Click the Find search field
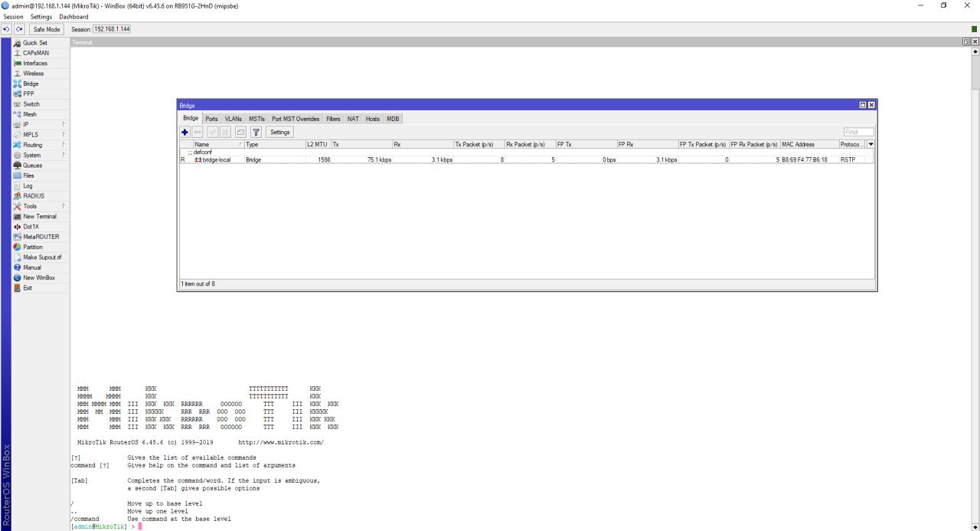This screenshot has height=531, width=980. 858,132
